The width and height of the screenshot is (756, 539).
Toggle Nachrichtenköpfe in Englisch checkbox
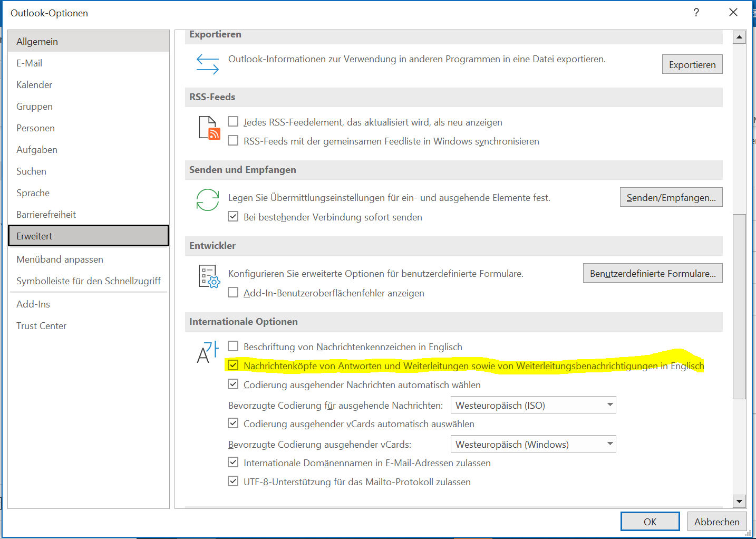[233, 365]
